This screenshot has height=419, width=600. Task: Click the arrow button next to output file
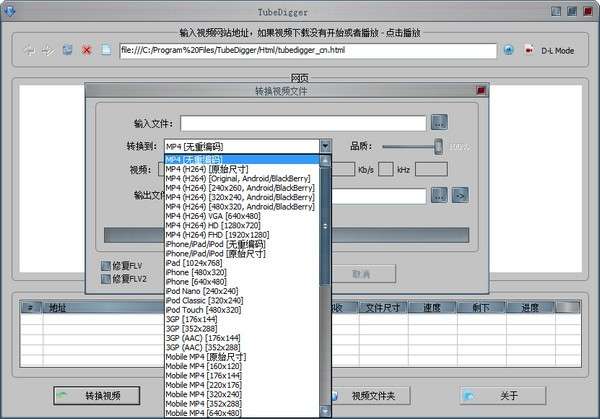click(460, 195)
